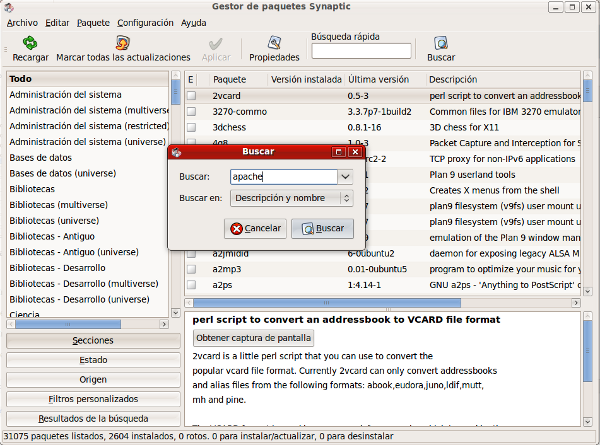Toggle the checkbox for 2vcard package
The height and width of the screenshot is (445, 600).
click(191, 96)
